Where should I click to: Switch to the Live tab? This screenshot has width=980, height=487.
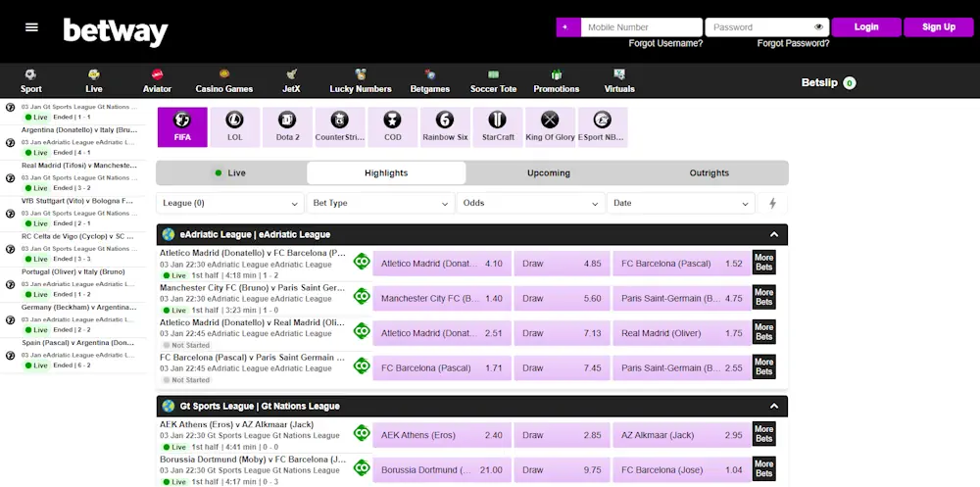(x=230, y=173)
